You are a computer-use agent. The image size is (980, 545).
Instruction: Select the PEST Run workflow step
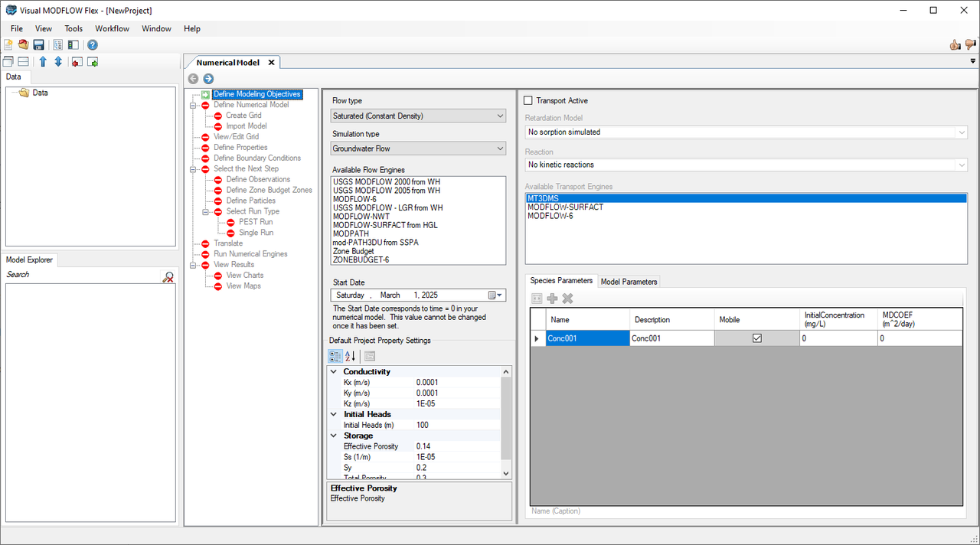coord(256,222)
